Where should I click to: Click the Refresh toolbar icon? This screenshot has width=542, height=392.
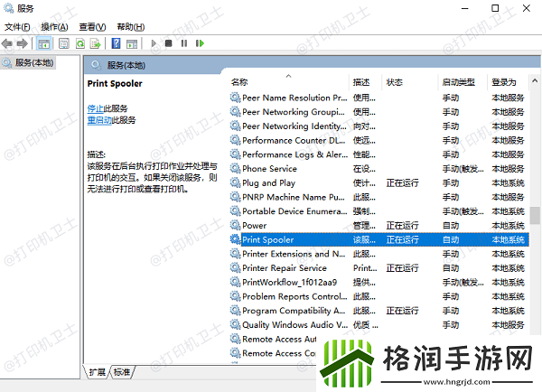tap(80, 43)
